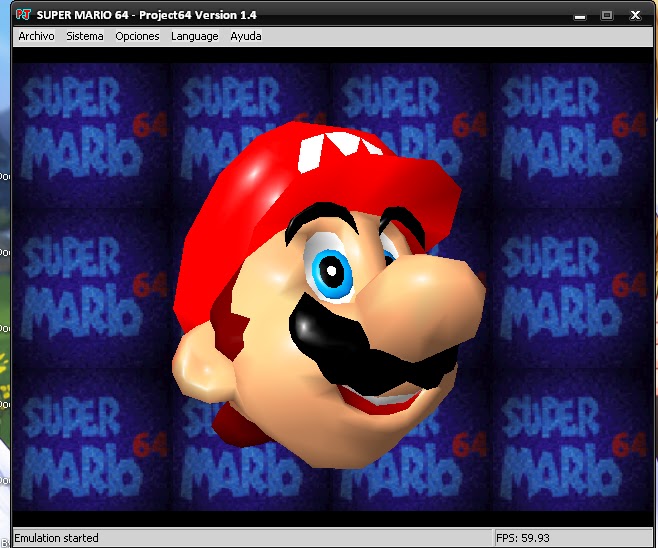Open the Sistema menu

[x=85, y=36]
